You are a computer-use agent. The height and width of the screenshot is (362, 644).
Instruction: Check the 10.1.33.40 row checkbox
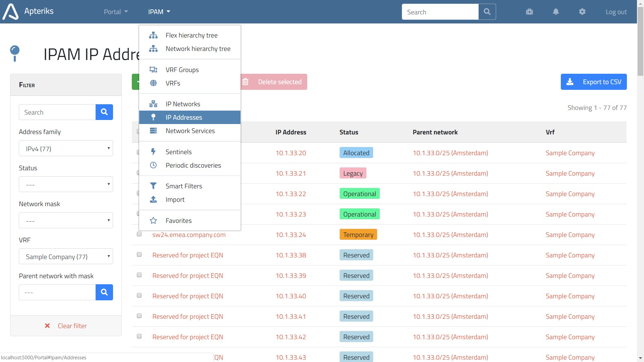pyautogui.click(x=139, y=296)
